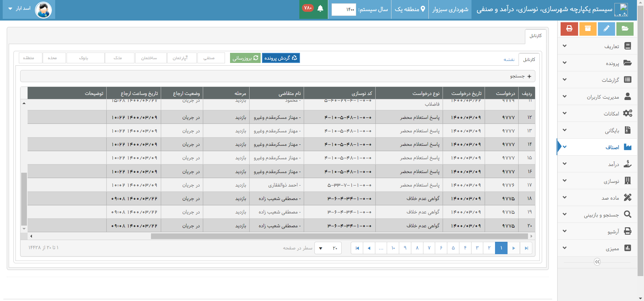
Task: Open the درآمد sidebar menu
Action: (x=597, y=164)
